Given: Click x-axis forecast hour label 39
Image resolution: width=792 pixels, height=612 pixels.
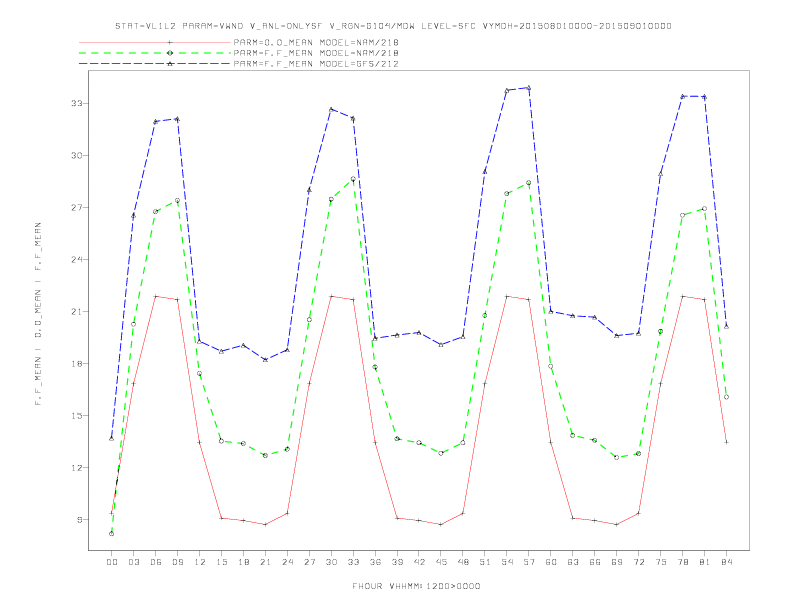Looking at the screenshot, I should click(397, 562).
